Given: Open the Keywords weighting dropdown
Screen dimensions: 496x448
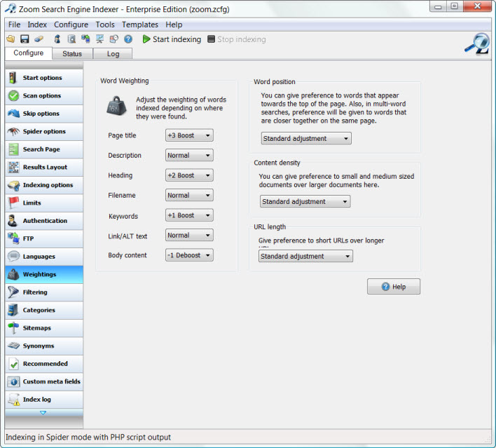Looking at the screenshot, I should (x=189, y=215).
